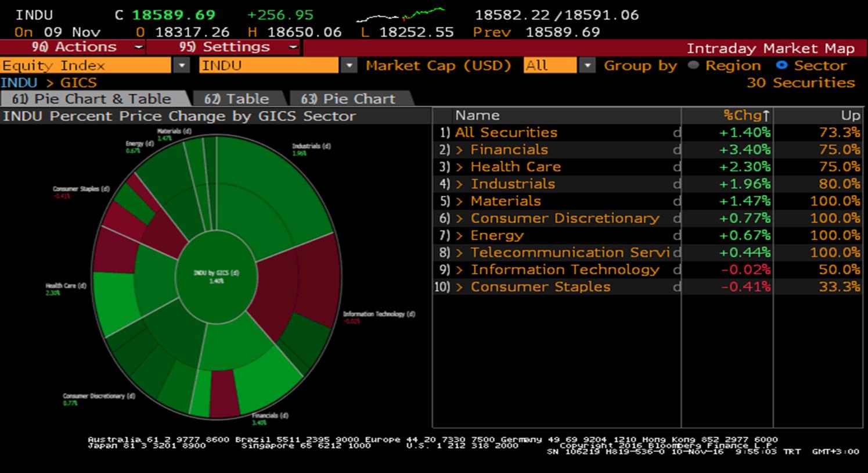Click the Intraday Market Map title
The image size is (868, 473).
[770, 48]
